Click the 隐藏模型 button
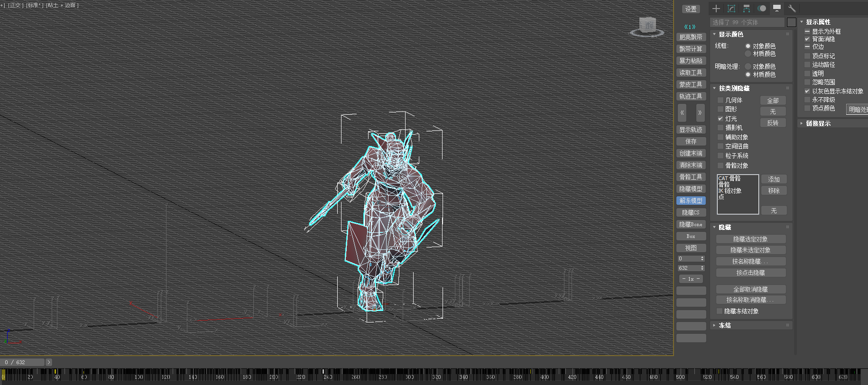868x385 pixels. [691, 189]
